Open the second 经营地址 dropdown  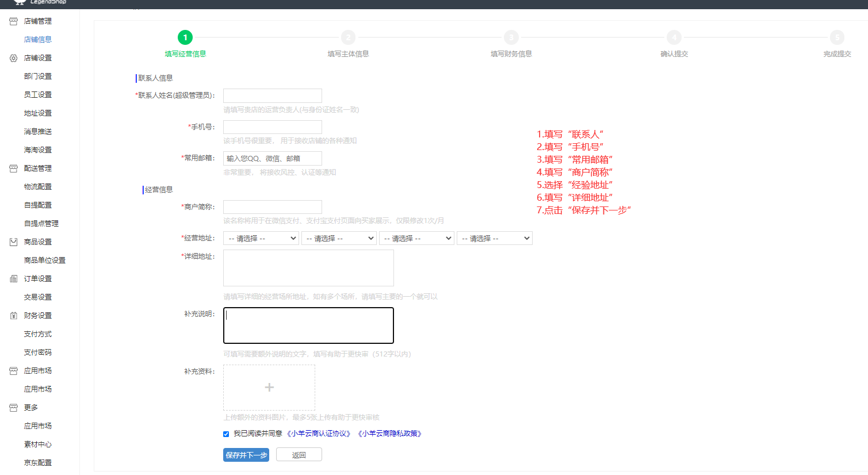click(x=339, y=238)
